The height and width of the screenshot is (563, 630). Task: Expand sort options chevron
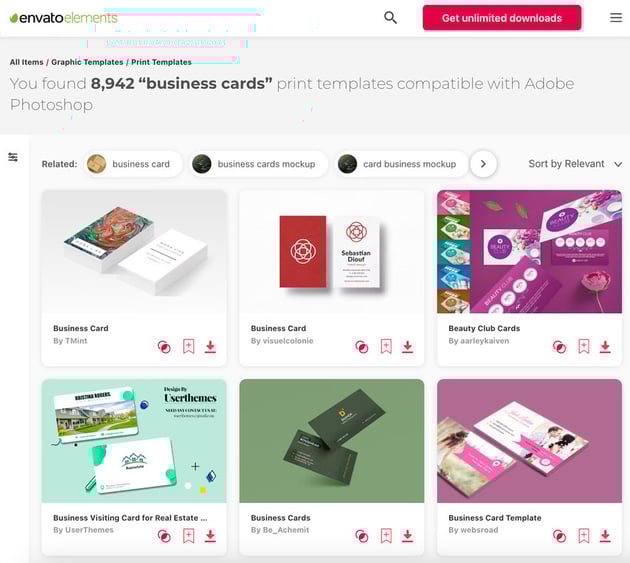click(618, 164)
